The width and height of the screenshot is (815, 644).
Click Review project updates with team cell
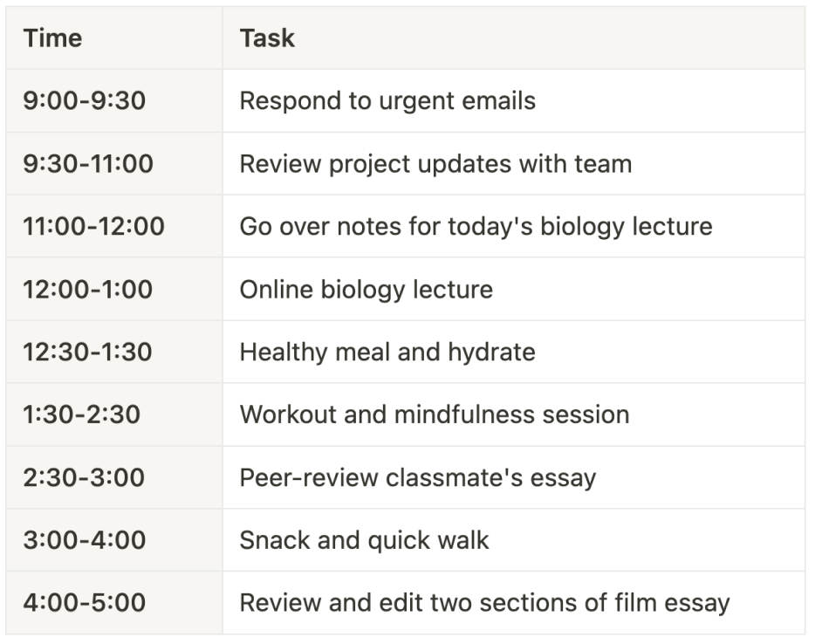point(435,163)
